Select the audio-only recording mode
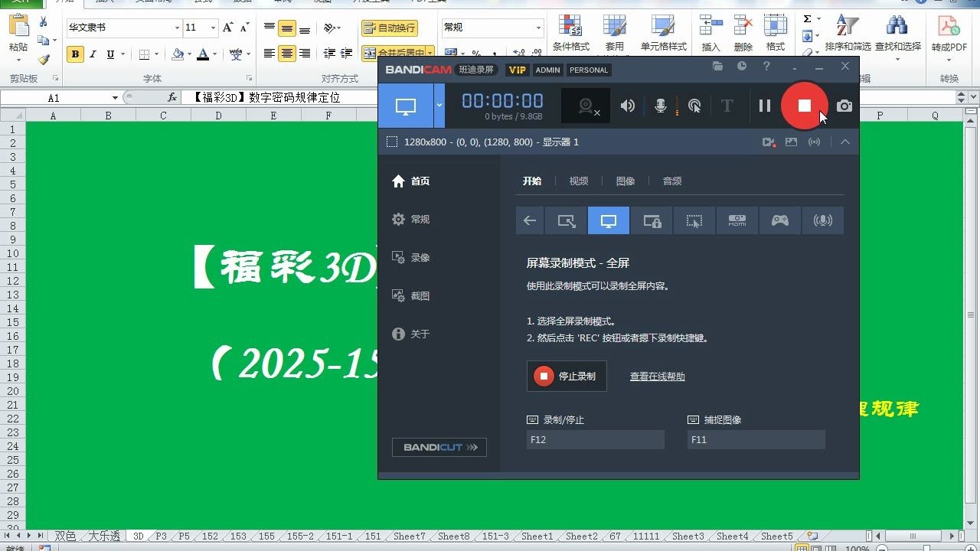This screenshot has height=551, width=980. (823, 220)
